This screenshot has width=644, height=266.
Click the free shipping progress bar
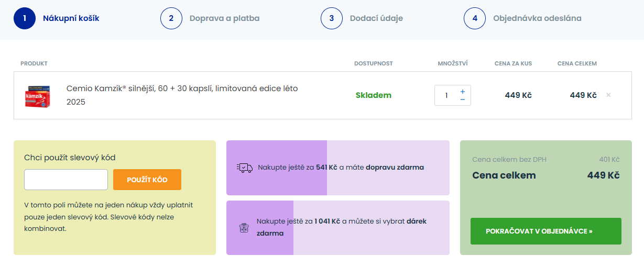pos(338,168)
